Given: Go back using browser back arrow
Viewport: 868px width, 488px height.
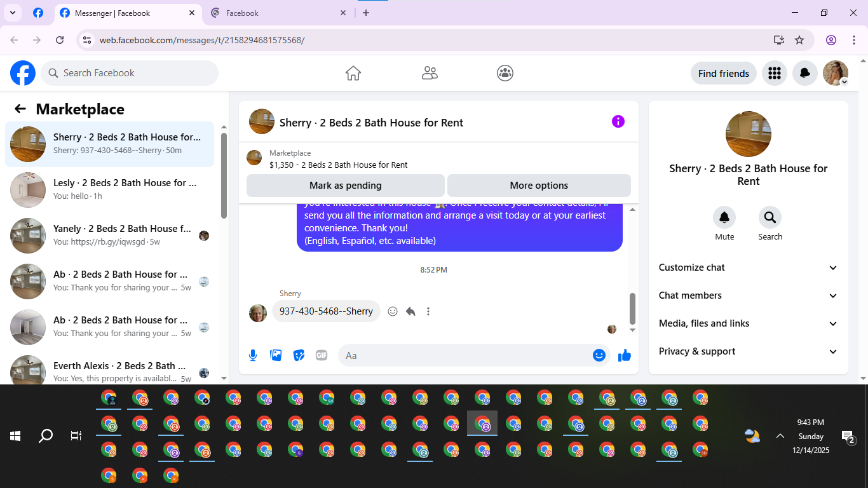Looking at the screenshot, I should pyautogui.click(x=15, y=40).
